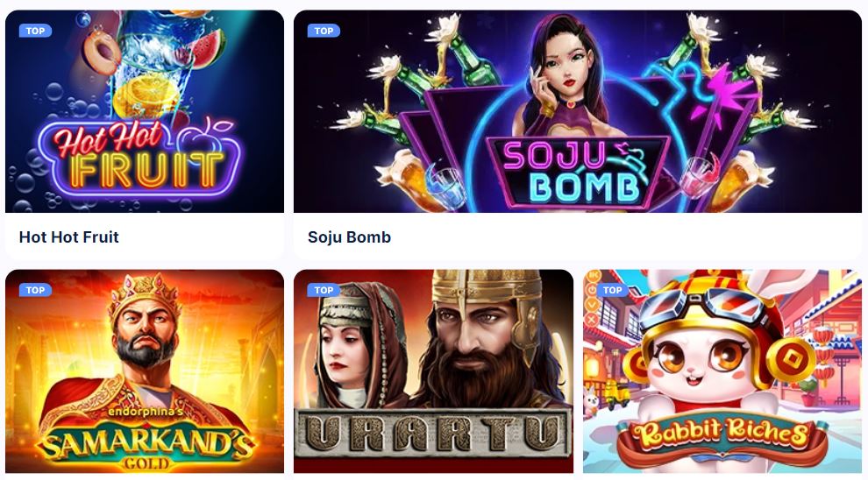Click the TOP badge on Samarkand's Gold

point(35,290)
